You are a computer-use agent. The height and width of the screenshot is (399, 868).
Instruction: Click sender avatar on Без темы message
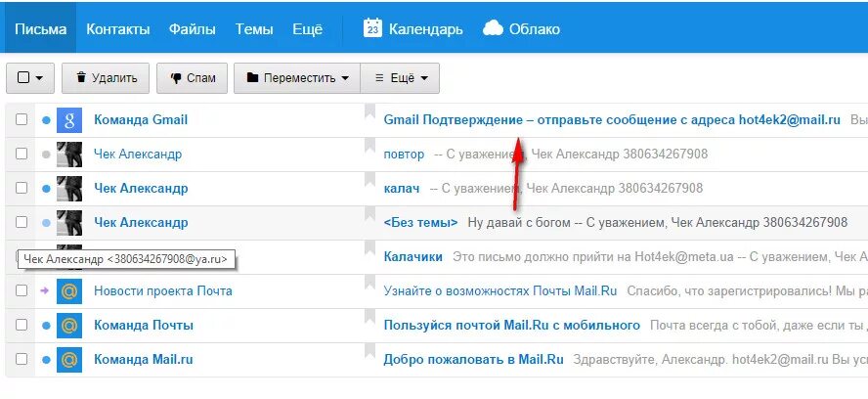point(69,223)
